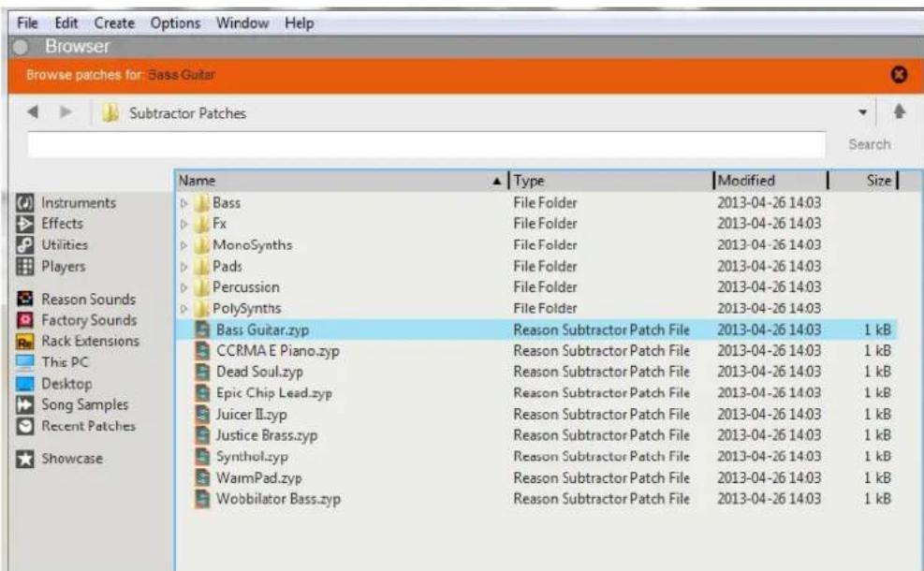
Task: Sort by the Type column header
Action: pyautogui.click(x=611, y=181)
